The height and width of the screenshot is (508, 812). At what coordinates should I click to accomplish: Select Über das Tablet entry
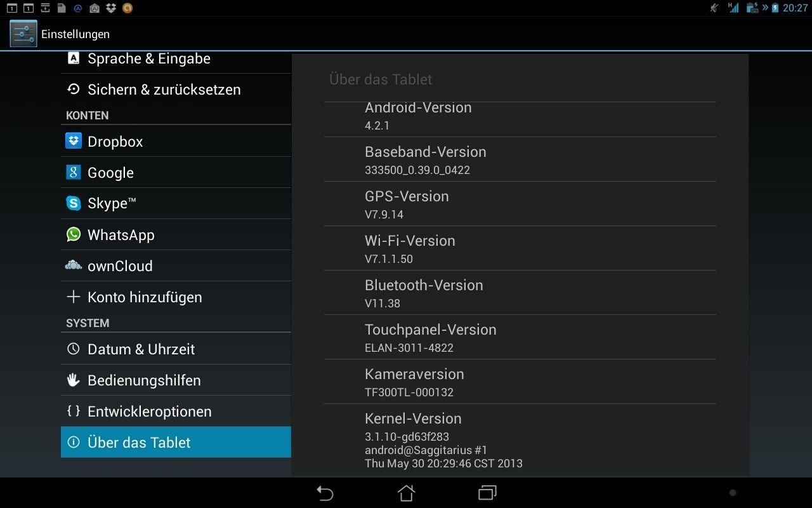pyautogui.click(x=176, y=443)
